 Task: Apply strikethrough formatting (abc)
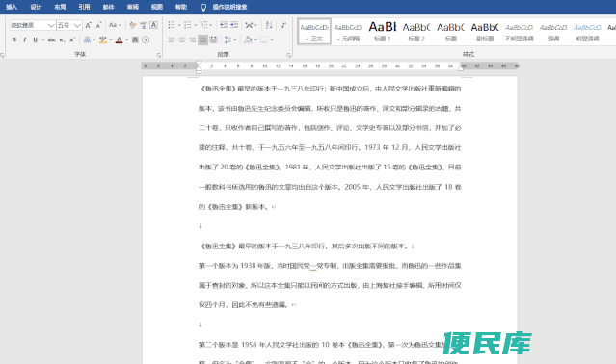[x=51, y=39]
